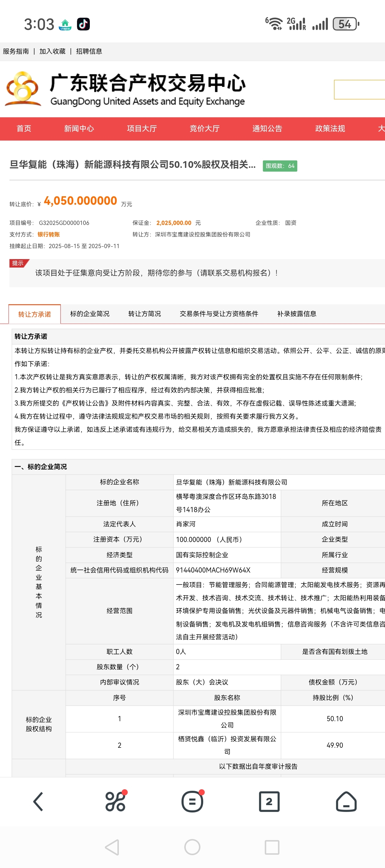Switch to 转让方简况 tab
The image size is (385, 868).
tap(145, 314)
